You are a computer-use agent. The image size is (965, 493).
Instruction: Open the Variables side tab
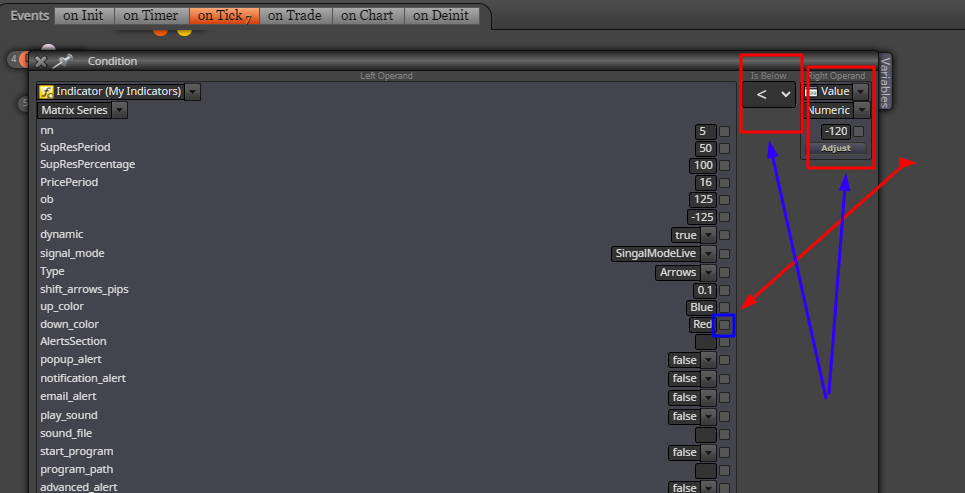[885, 81]
